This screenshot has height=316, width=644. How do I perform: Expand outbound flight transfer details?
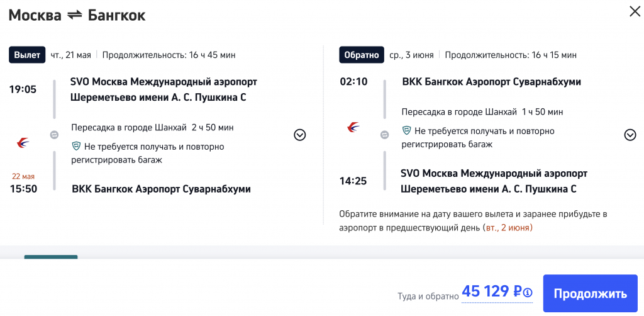coord(300,135)
